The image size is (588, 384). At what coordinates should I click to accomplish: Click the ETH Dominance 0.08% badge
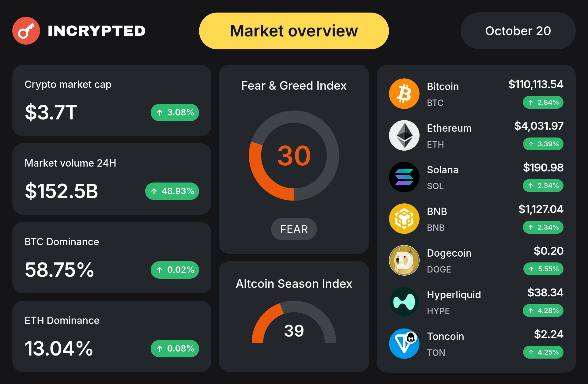pyautogui.click(x=175, y=348)
